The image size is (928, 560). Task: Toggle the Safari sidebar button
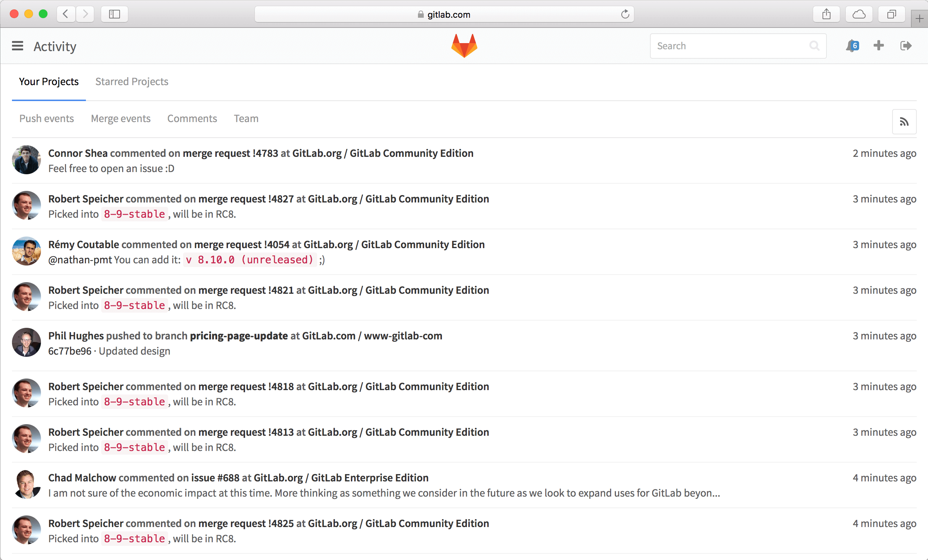(115, 14)
